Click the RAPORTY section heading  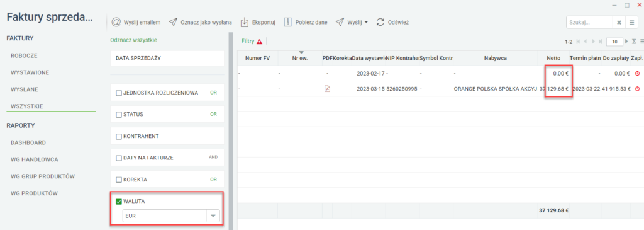[x=21, y=125]
